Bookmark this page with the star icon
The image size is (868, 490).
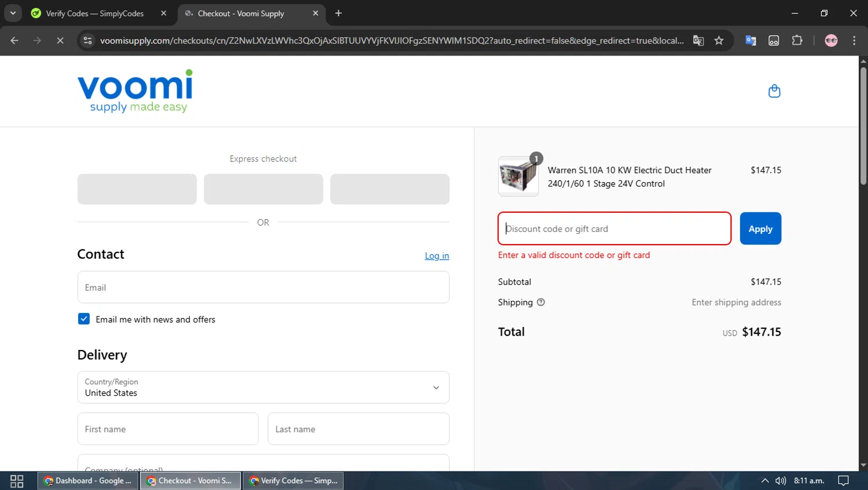(719, 40)
